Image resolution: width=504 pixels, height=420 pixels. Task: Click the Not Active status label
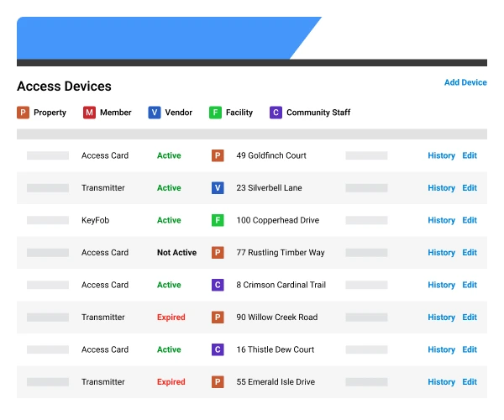176,252
